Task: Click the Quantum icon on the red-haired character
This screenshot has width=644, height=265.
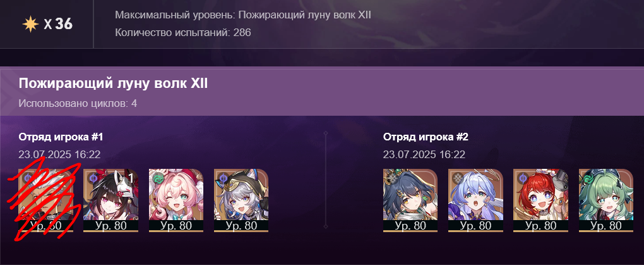Action: pyautogui.click(x=522, y=177)
